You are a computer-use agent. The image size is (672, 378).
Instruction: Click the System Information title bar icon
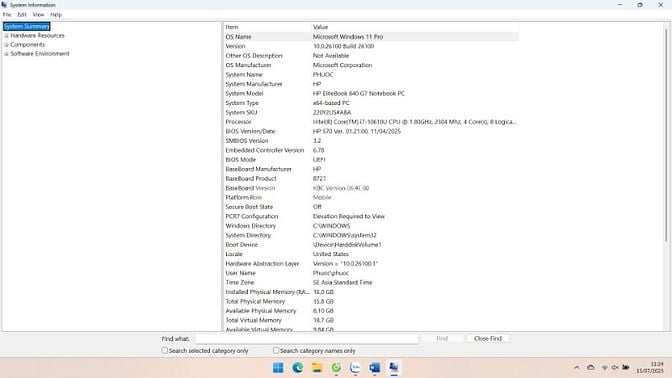[x=4, y=5]
